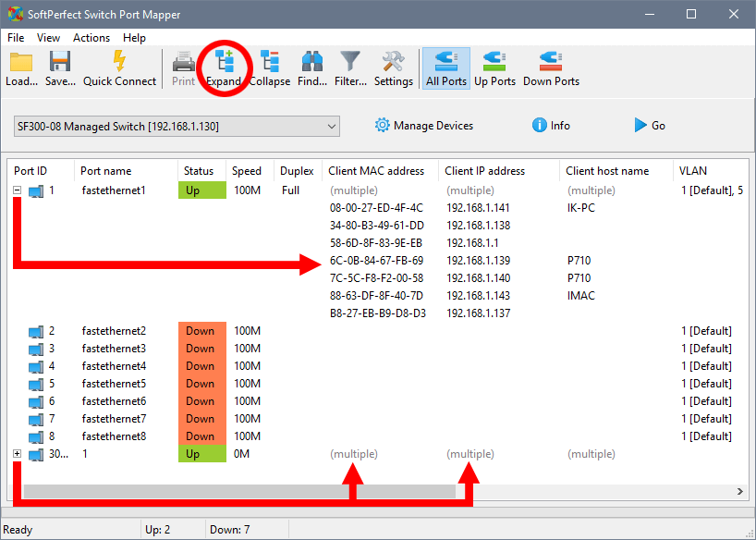Click the Manage Devices gear icon

[382, 126]
